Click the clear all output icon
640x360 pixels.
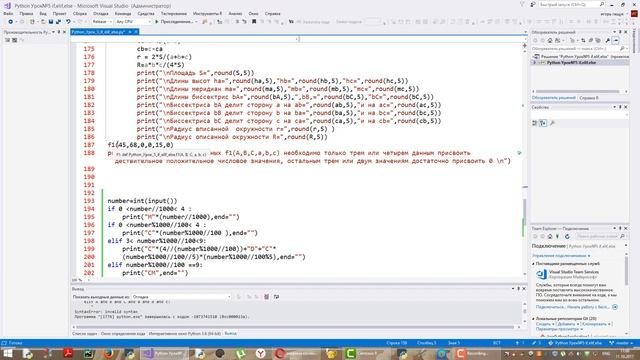[x=267, y=297]
